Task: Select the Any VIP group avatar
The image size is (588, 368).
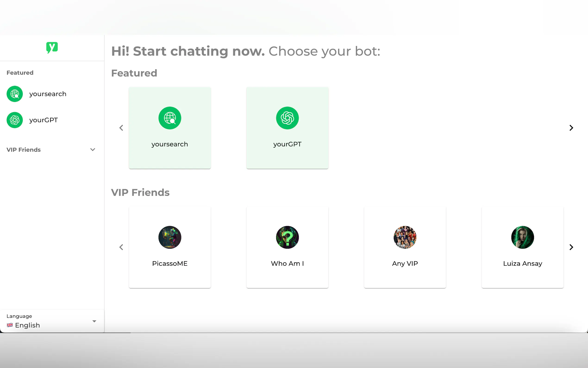Action: [x=405, y=237]
